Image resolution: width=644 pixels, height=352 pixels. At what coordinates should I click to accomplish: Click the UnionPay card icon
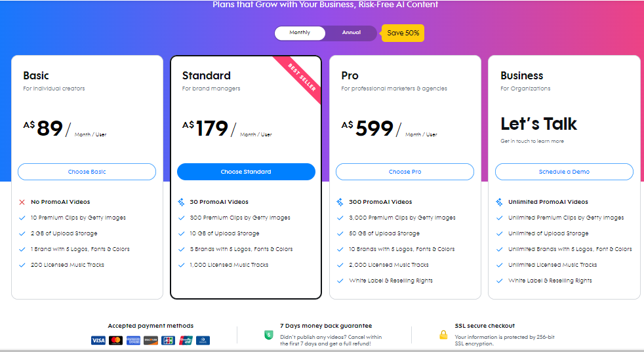pos(186,340)
